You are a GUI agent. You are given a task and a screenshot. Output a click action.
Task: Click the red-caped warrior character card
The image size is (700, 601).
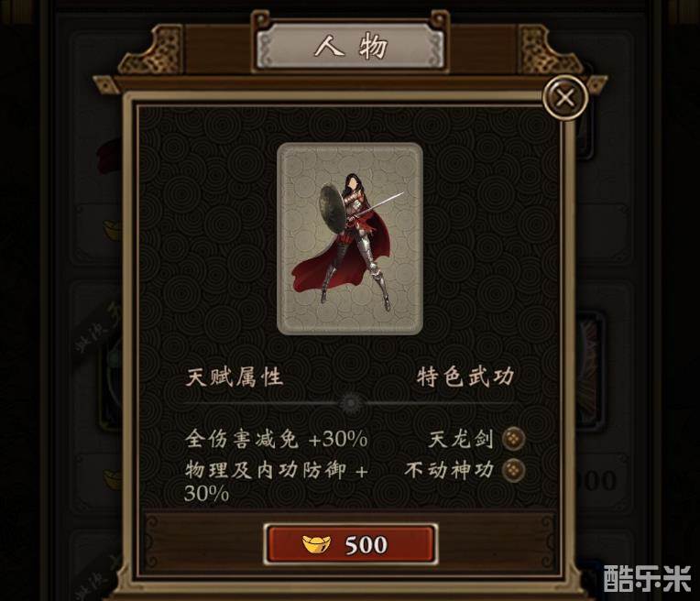(x=350, y=239)
